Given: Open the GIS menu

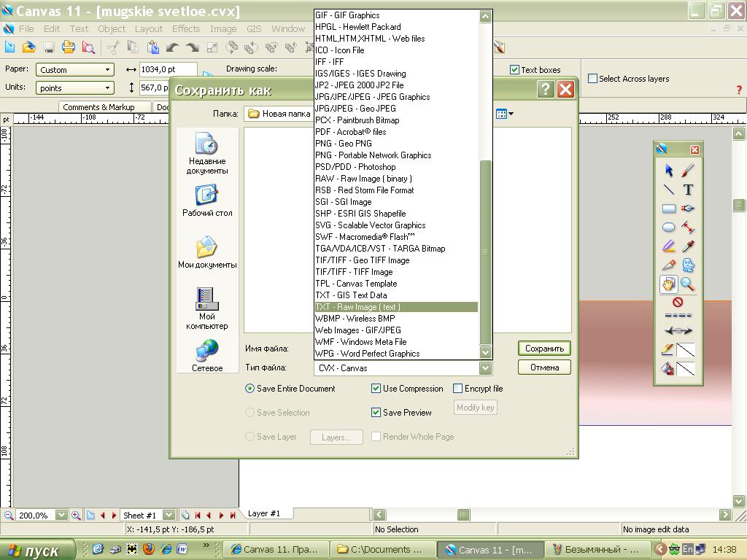Looking at the screenshot, I should [x=254, y=28].
